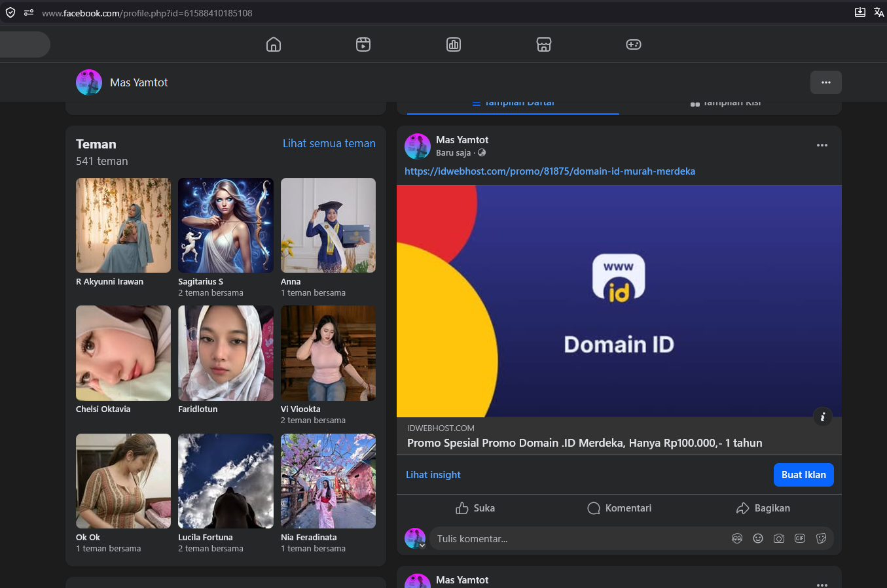Open Faridlotun's friend photo

click(226, 353)
